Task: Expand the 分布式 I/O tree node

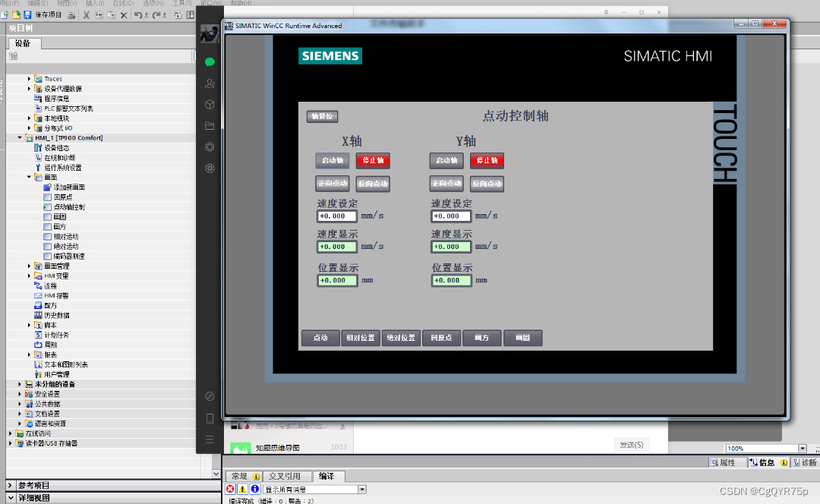Action: click(x=30, y=128)
